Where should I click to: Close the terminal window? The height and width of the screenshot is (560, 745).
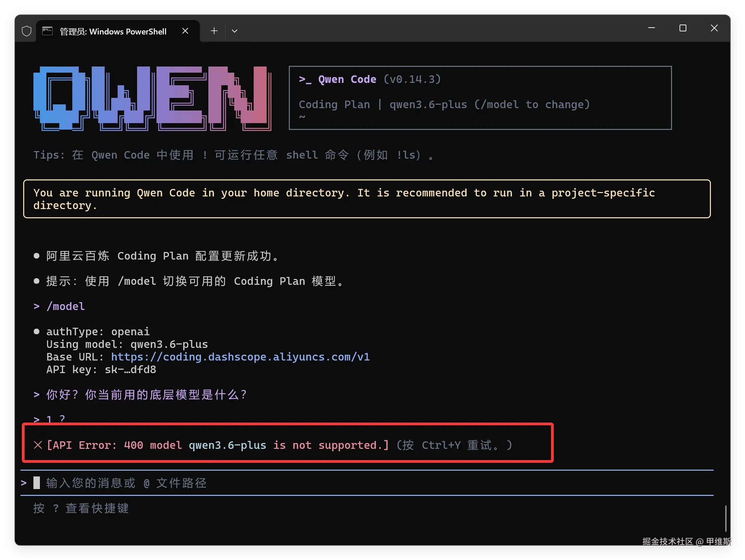(714, 28)
